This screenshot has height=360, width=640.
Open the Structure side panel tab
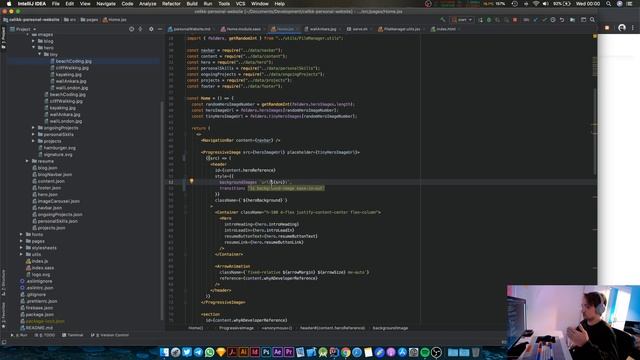tap(3, 282)
